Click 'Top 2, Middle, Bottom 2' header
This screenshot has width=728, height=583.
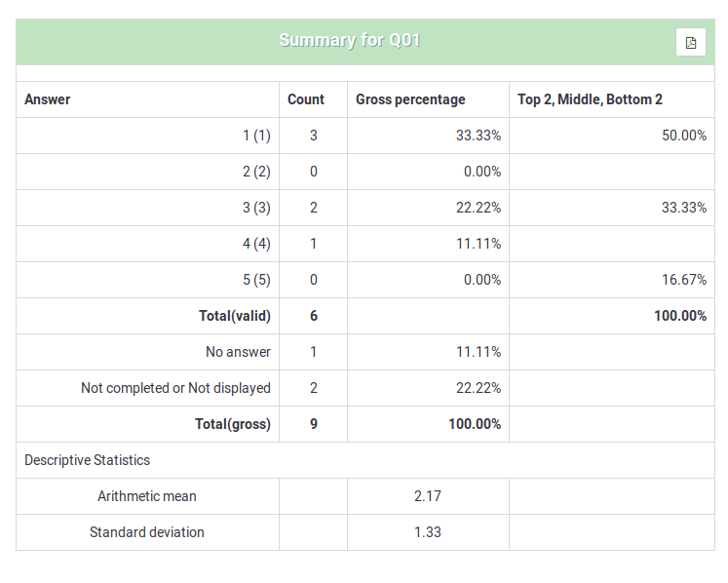pyautogui.click(x=590, y=99)
